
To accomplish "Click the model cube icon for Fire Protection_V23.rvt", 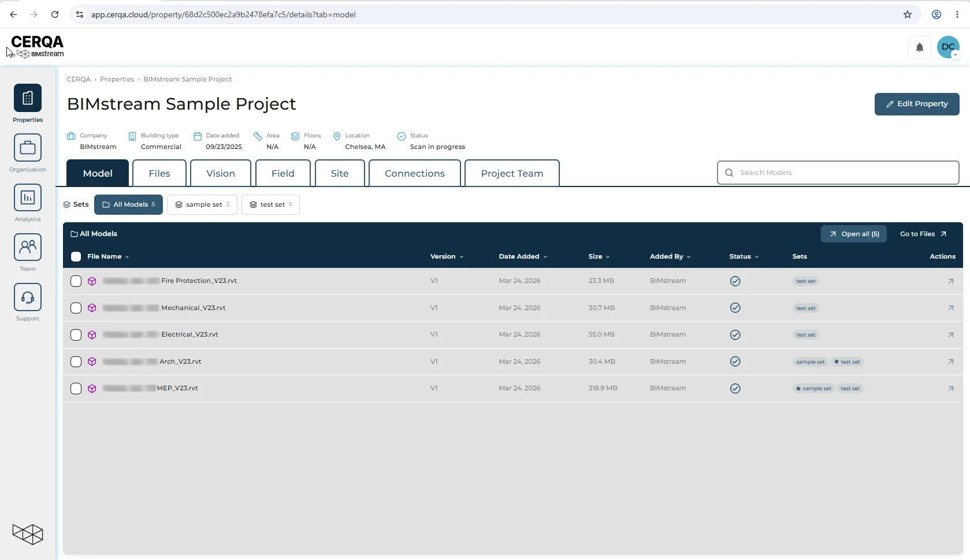I will point(92,281).
